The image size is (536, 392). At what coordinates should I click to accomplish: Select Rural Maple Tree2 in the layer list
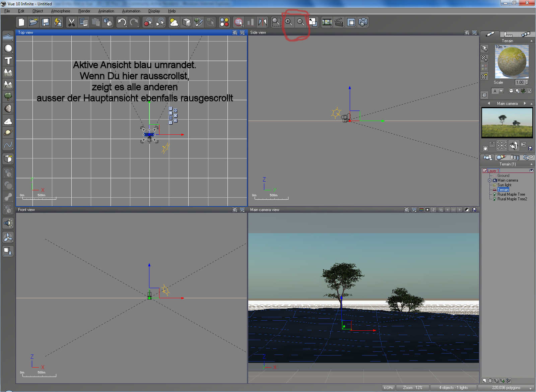512,199
